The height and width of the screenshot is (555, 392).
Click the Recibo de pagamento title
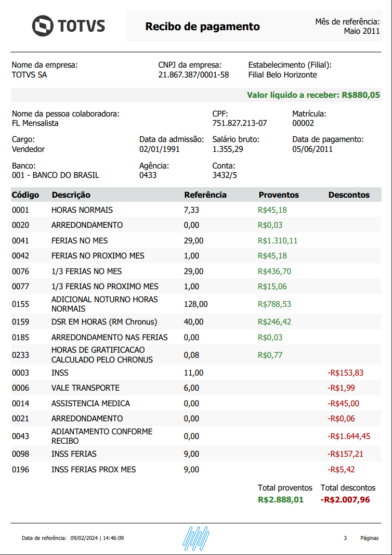tap(202, 27)
